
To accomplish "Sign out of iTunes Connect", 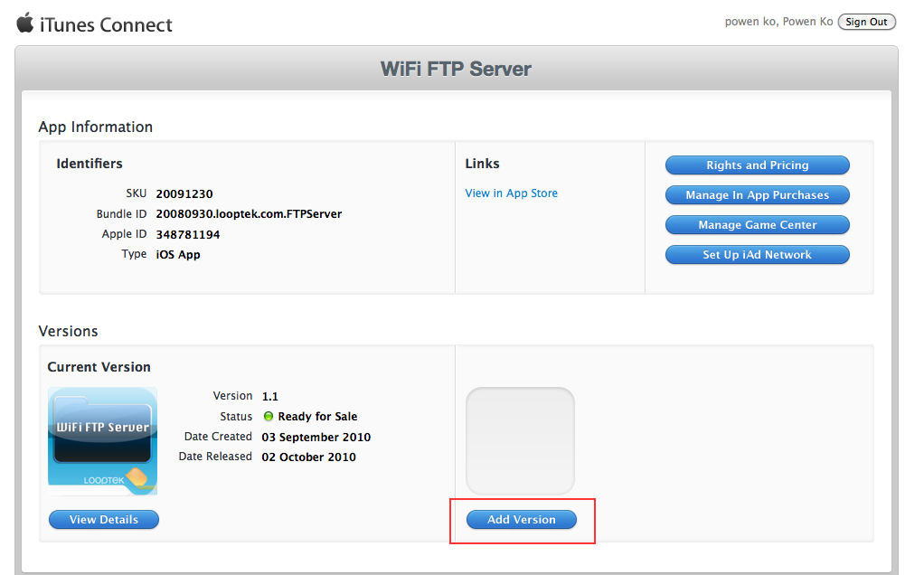I will [866, 22].
